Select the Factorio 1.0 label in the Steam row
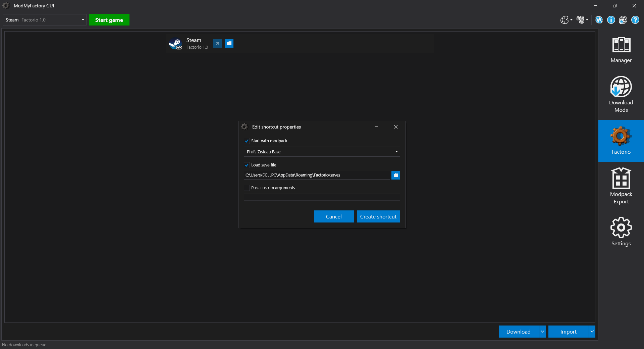The width and height of the screenshot is (644, 349). [197, 47]
